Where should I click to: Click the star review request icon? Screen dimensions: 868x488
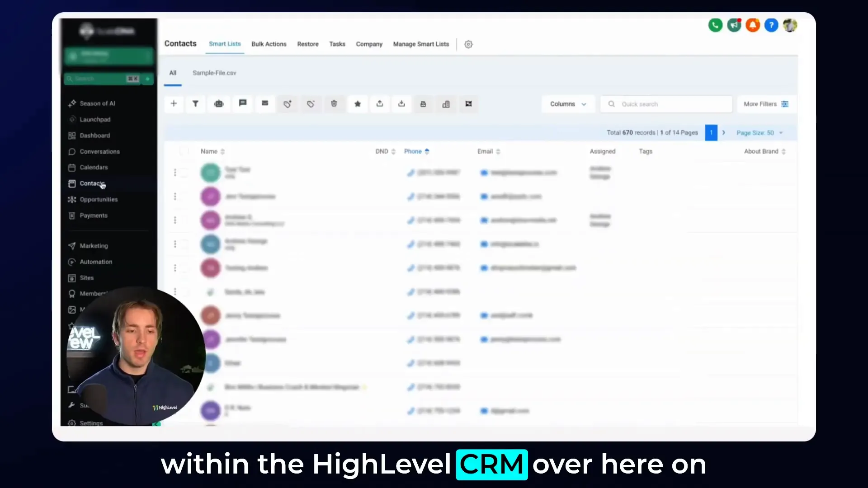[x=358, y=104]
